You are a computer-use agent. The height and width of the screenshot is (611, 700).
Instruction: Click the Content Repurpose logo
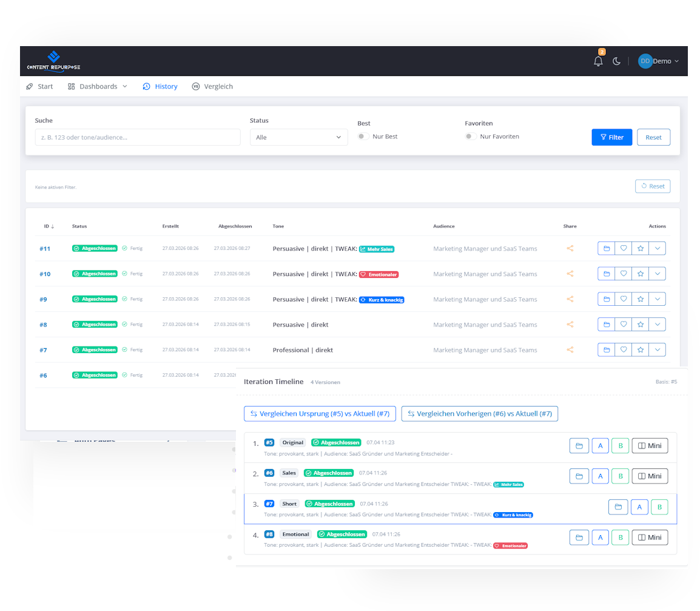(53, 61)
